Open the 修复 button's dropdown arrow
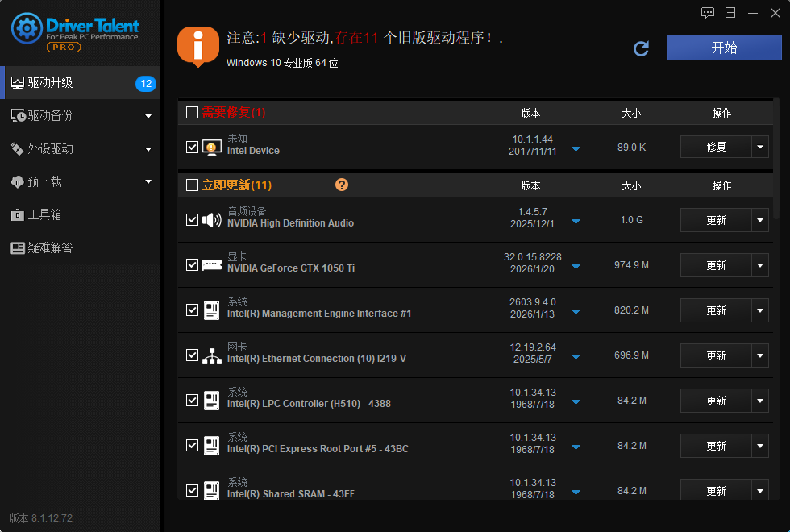Image resolution: width=790 pixels, height=532 pixels. [x=760, y=147]
